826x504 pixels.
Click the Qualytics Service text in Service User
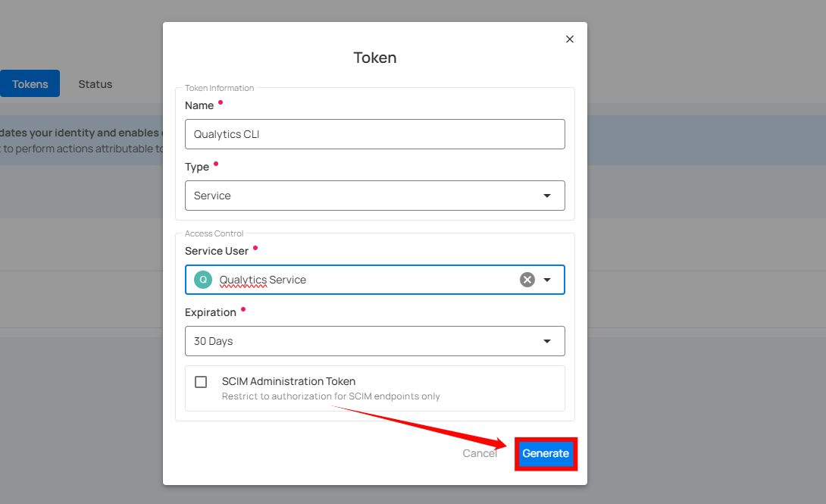[263, 280]
